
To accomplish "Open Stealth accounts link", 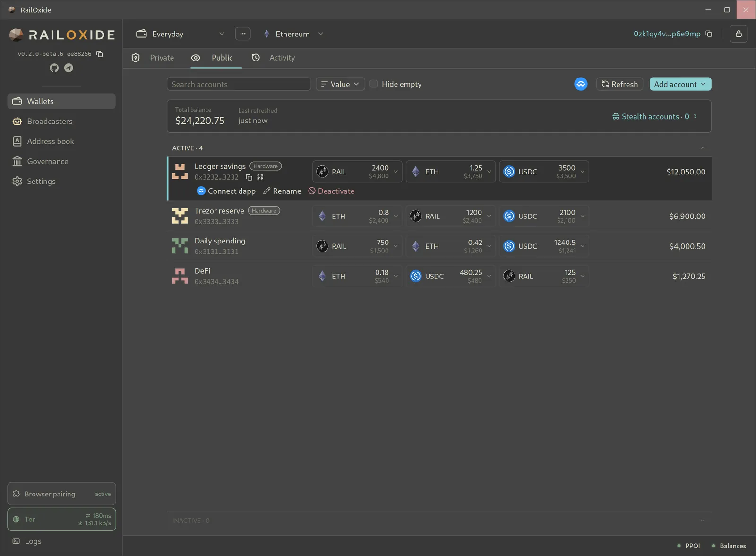I will click(655, 116).
